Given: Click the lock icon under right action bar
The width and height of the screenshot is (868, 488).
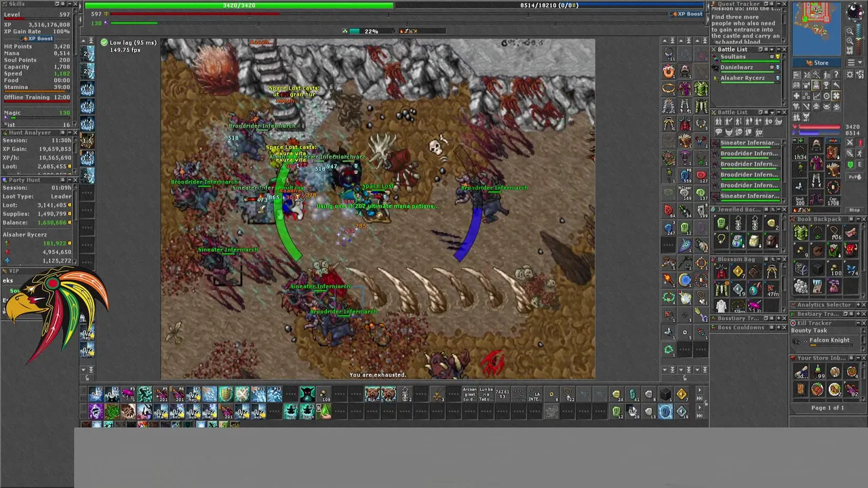Looking at the screenshot, I should tap(685, 378).
